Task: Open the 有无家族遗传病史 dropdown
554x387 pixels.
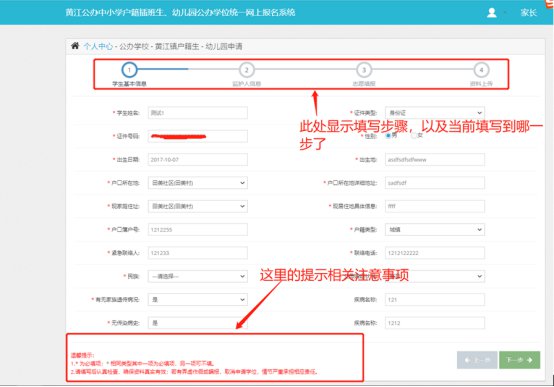Action: click(198, 299)
